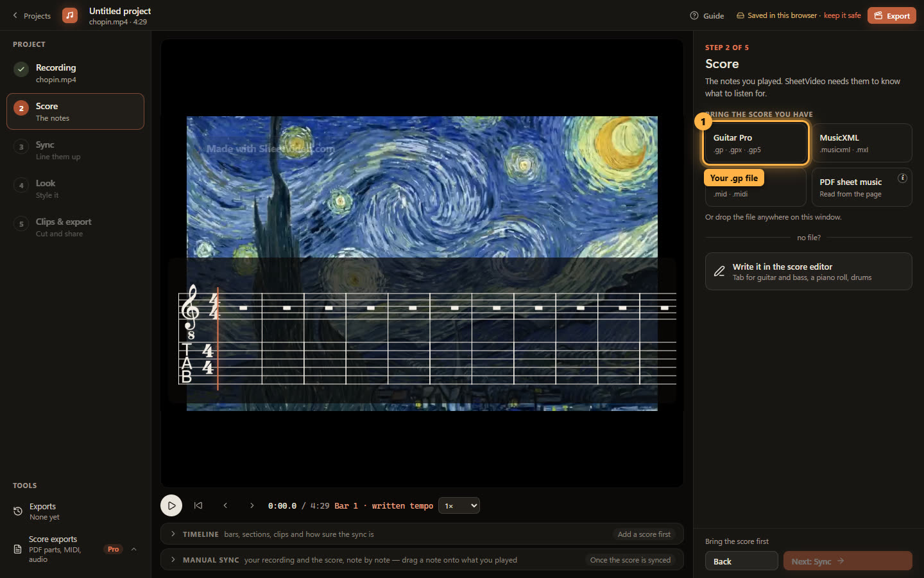
Task: Open the Look step
Action: click(75, 189)
